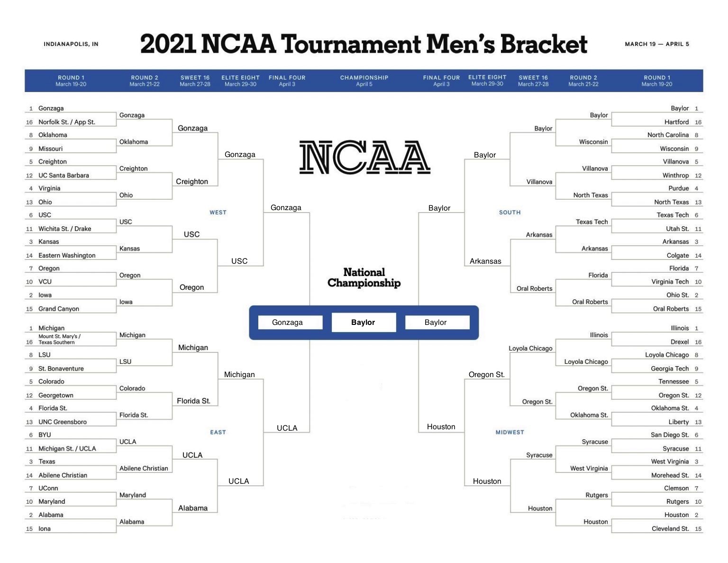Viewport: 728px width, 563px height.
Task: Select the Mount St. Mary's / Texas Southern entry
Action: (60, 339)
